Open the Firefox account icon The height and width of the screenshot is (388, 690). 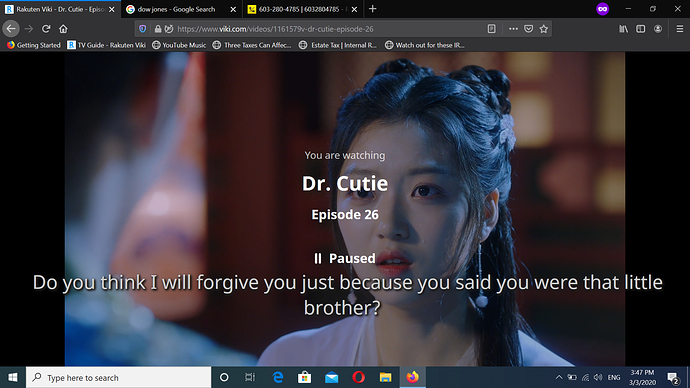[x=658, y=29]
